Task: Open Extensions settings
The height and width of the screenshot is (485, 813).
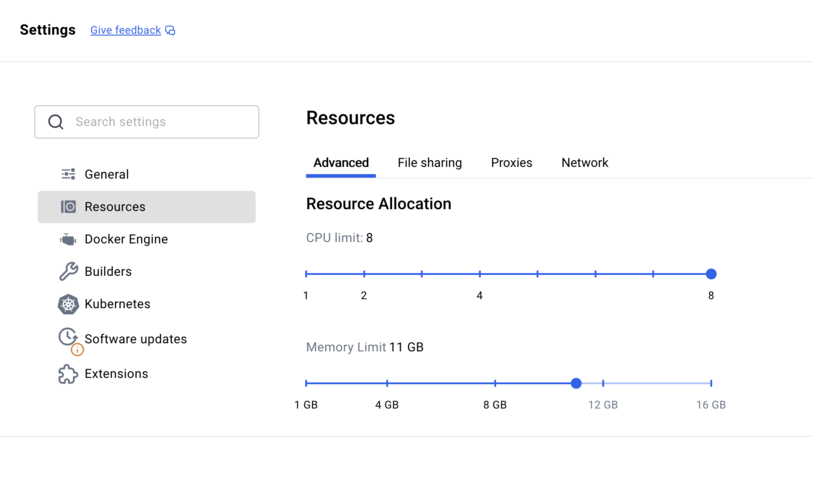Action: click(147, 373)
